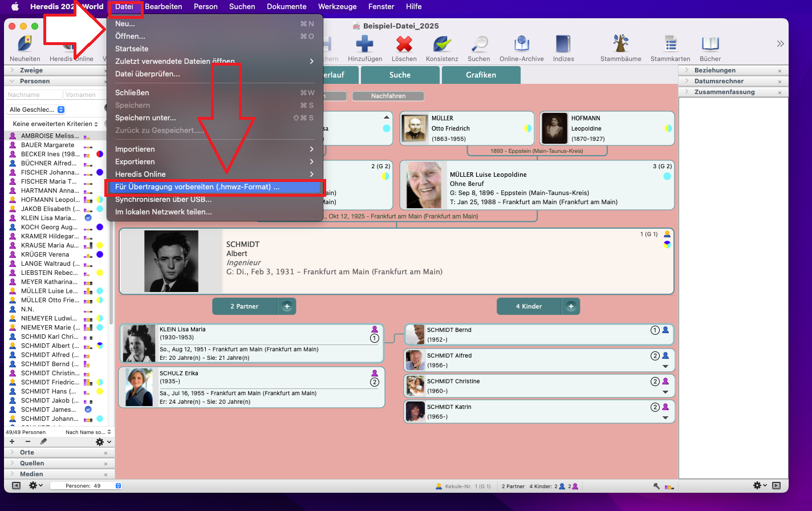This screenshot has width=812, height=511.
Task: Click the Stammkarten toolbar icon
Action: click(x=670, y=44)
